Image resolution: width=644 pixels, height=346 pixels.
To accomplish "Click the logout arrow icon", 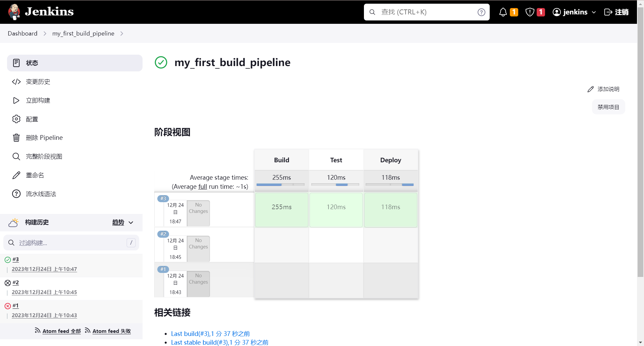I will tap(608, 12).
